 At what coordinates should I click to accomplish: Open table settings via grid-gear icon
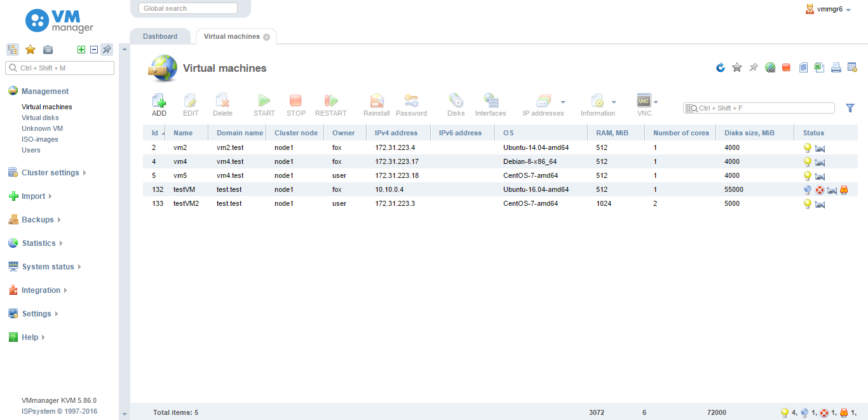[853, 67]
